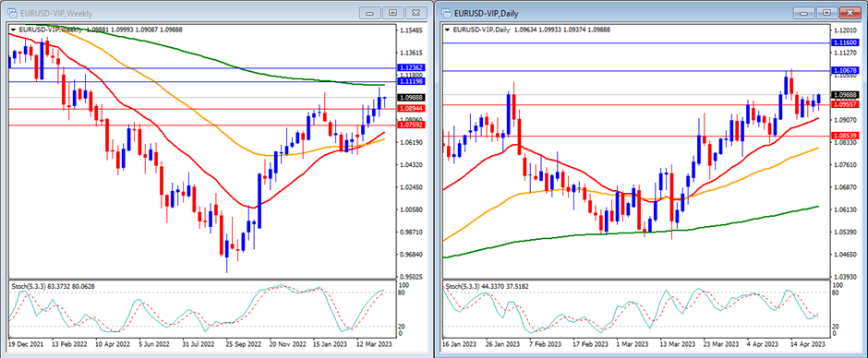The width and height of the screenshot is (868, 358).
Task: Click the Daily chart window's title bar icon
Action: [446, 12]
